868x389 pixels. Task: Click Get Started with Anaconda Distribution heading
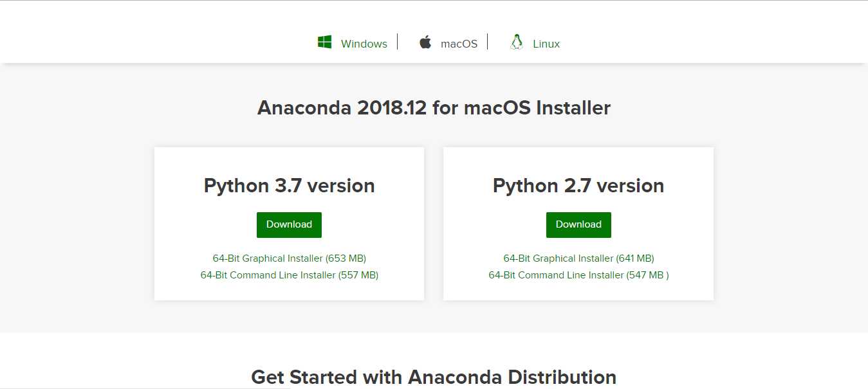[x=434, y=377]
